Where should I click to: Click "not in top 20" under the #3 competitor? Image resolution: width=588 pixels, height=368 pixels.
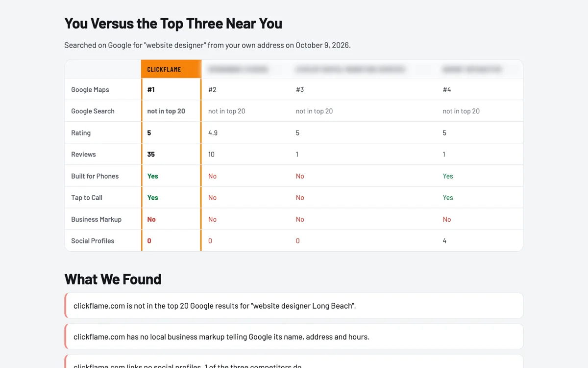pyautogui.click(x=315, y=111)
